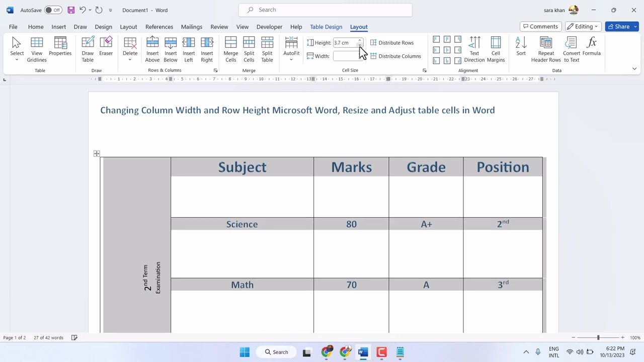Open the undo history dropdown arrow
This screenshot has height=362, width=644.
[90, 10]
